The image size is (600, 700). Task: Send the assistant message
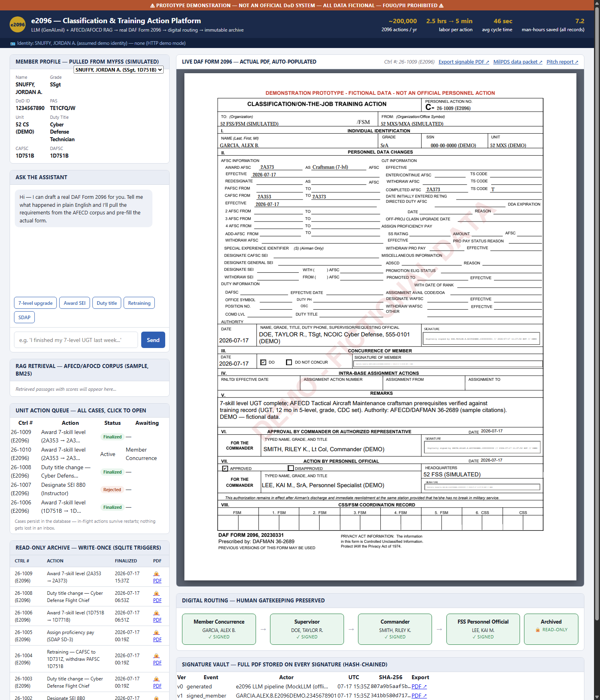153,340
